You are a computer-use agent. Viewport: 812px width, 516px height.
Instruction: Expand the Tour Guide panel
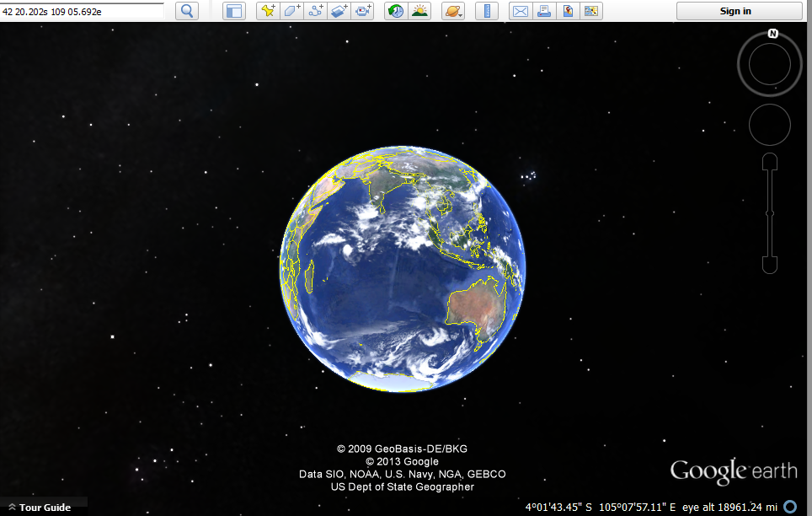click(x=39, y=508)
